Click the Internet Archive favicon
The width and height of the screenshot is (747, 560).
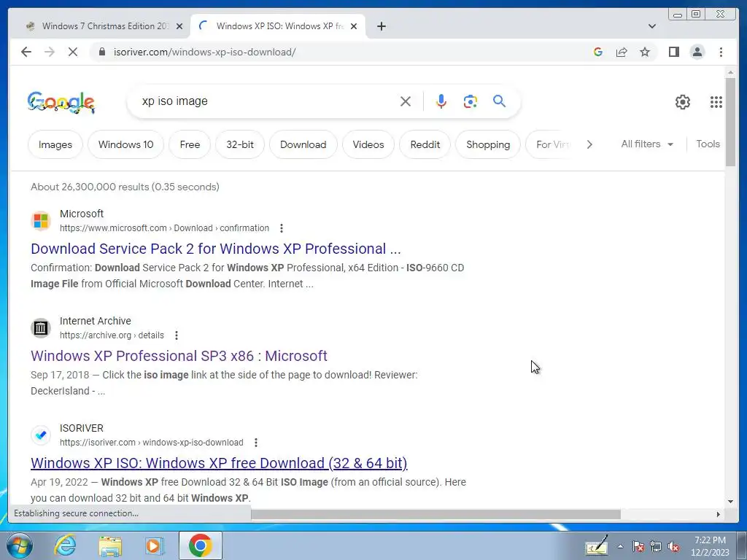41,328
